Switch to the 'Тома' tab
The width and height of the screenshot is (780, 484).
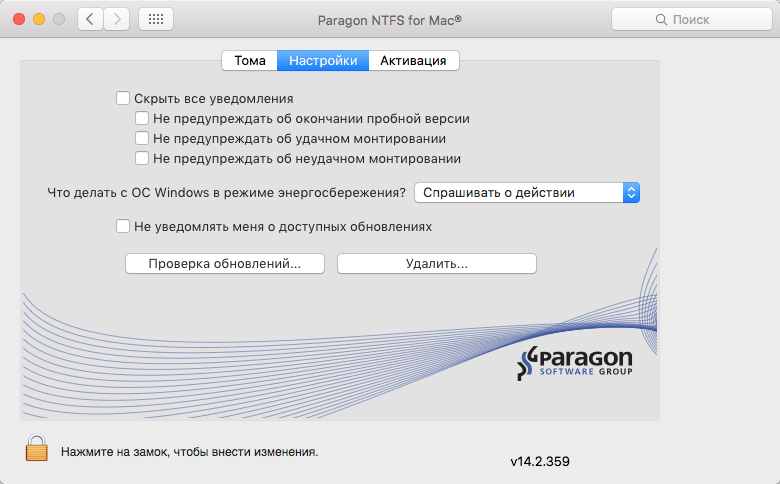(x=250, y=61)
